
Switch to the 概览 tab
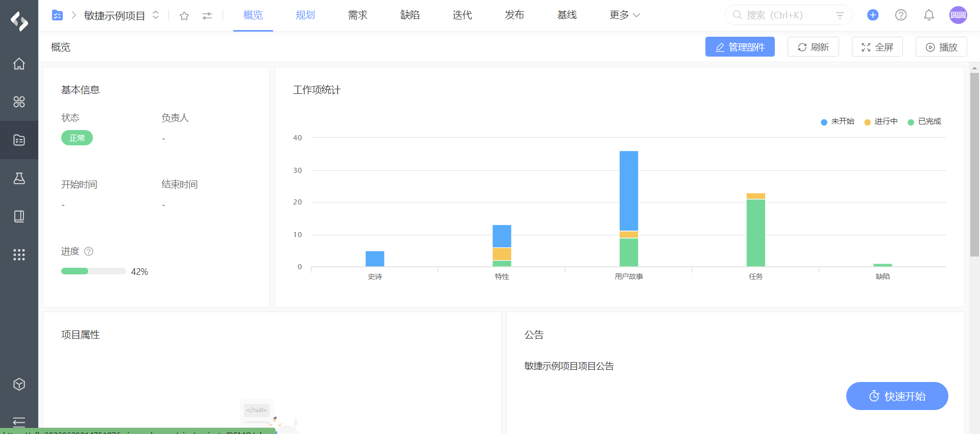253,15
